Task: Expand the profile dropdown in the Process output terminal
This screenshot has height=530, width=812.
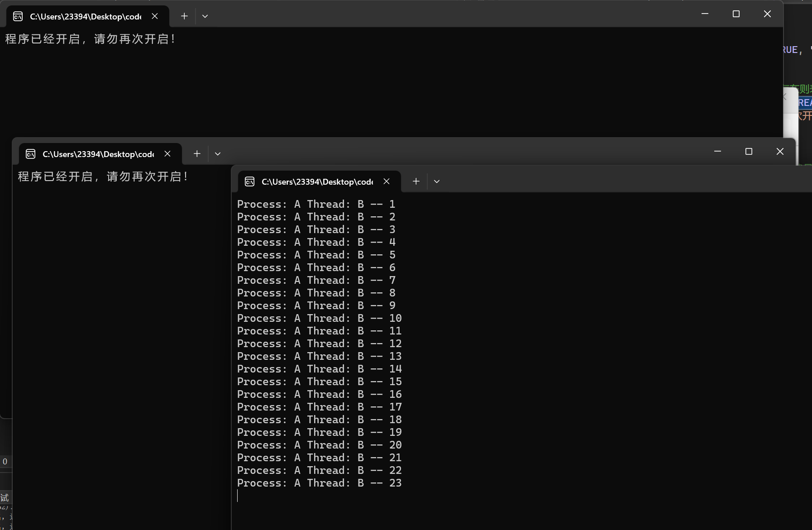Action: pos(437,181)
